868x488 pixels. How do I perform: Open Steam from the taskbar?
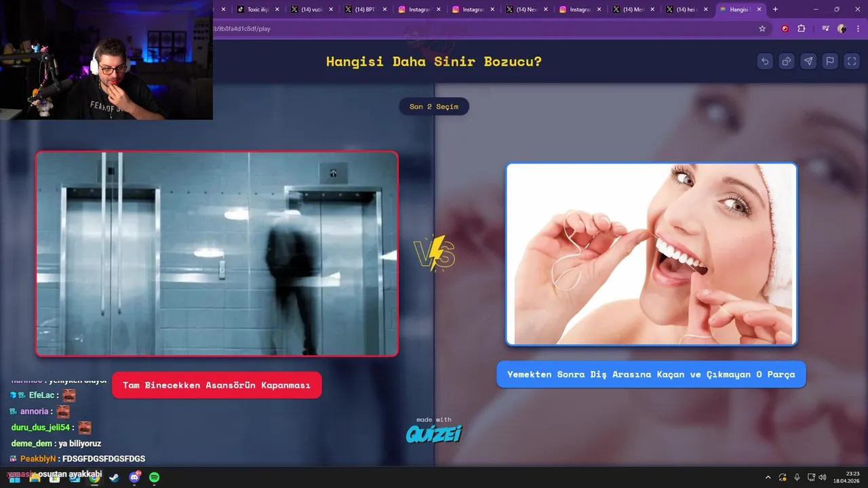click(x=113, y=477)
